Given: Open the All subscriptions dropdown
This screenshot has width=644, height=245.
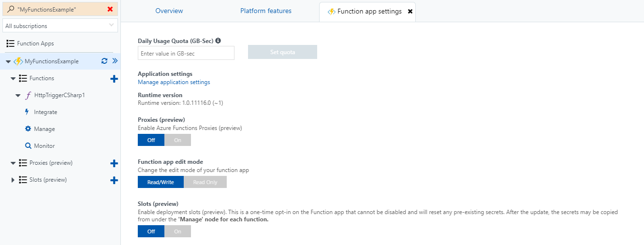Looking at the screenshot, I should coord(60,26).
